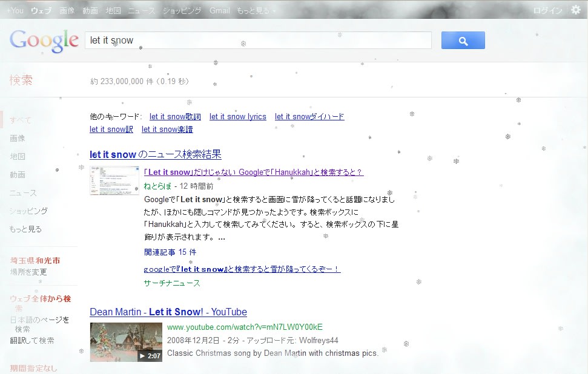Expand もっと見る in the left sidebar
Viewport: 588px width, 374px height.
[x=25, y=229]
